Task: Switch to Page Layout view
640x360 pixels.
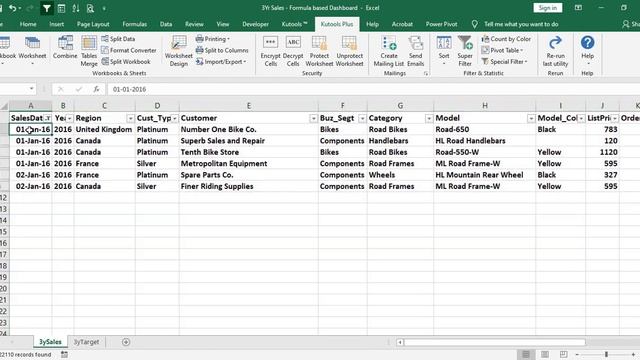Action: [544, 354]
